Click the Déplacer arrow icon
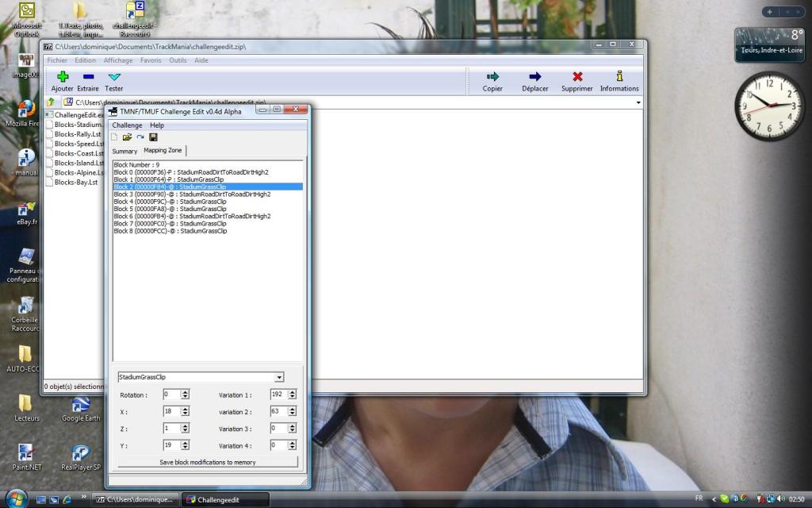Screen dimensions: 812x508 tap(535, 77)
